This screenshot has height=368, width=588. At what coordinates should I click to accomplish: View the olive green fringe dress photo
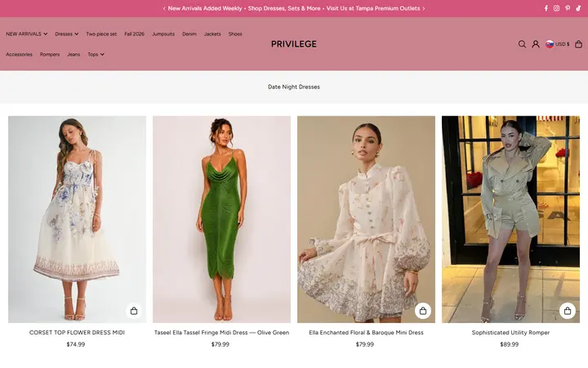point(221,219)
